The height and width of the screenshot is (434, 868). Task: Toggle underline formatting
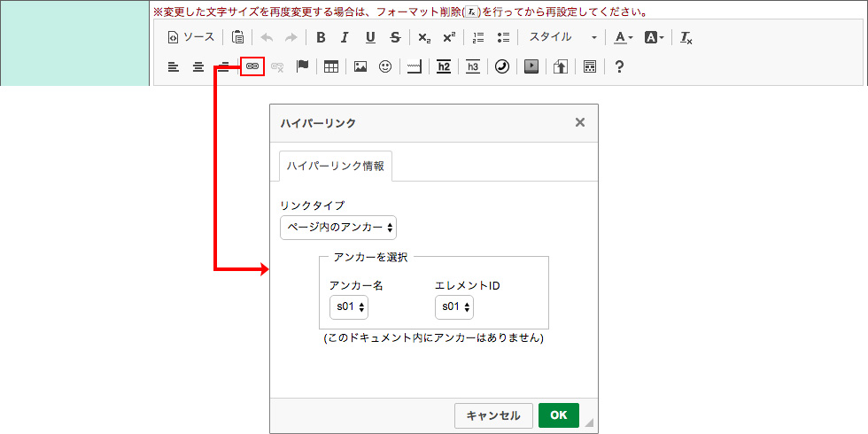click(x=370, y=37)
